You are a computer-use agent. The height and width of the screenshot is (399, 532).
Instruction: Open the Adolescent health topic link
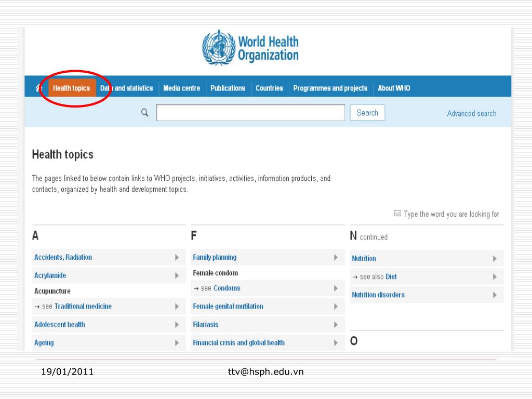(60, 324)
